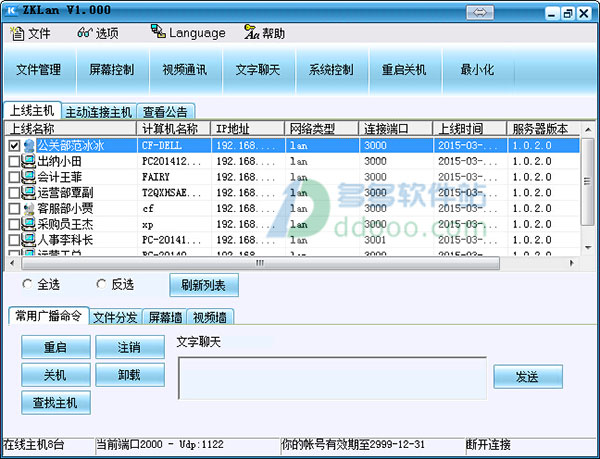Uncheck the 公关部范冰冰 host checkbox
This screenshot has width=600, height=459.
click(x=14, y=146)
